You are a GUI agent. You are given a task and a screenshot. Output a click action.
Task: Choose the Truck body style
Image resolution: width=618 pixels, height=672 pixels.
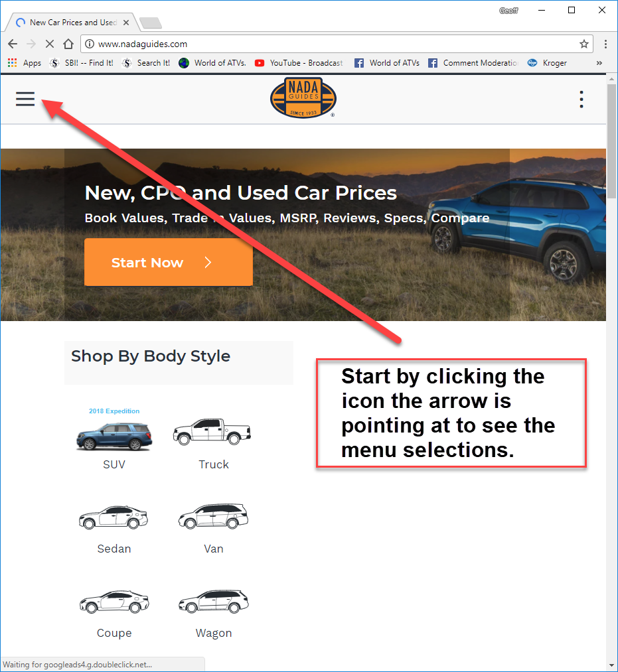tap(213, 444)
